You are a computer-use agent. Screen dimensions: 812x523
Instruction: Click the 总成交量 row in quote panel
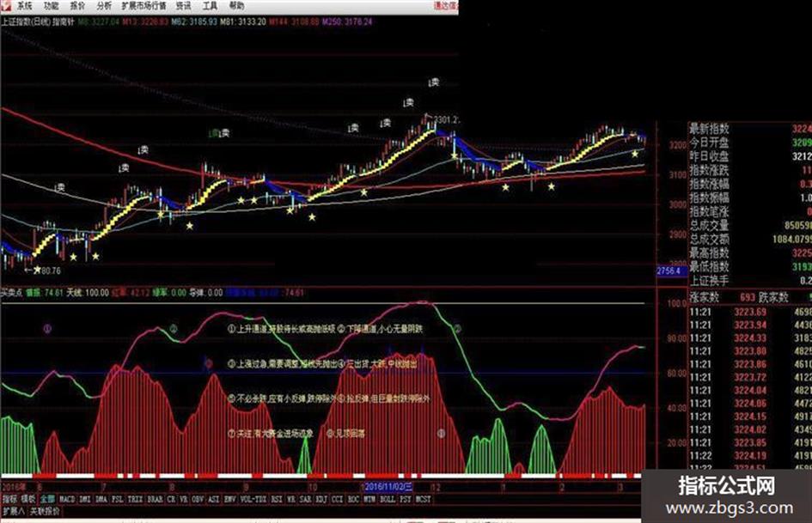coord(750,225)
